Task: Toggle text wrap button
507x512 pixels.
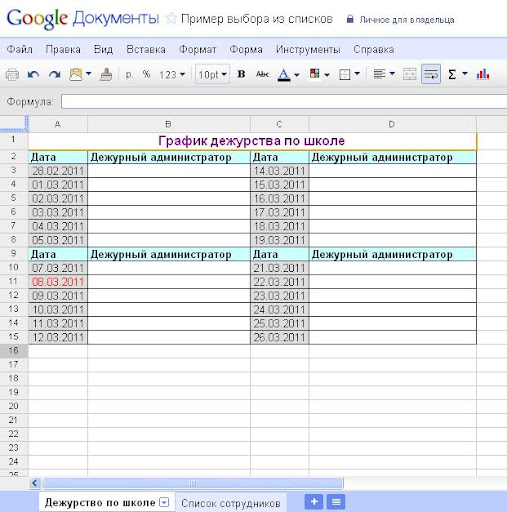Action: point(431,74)
